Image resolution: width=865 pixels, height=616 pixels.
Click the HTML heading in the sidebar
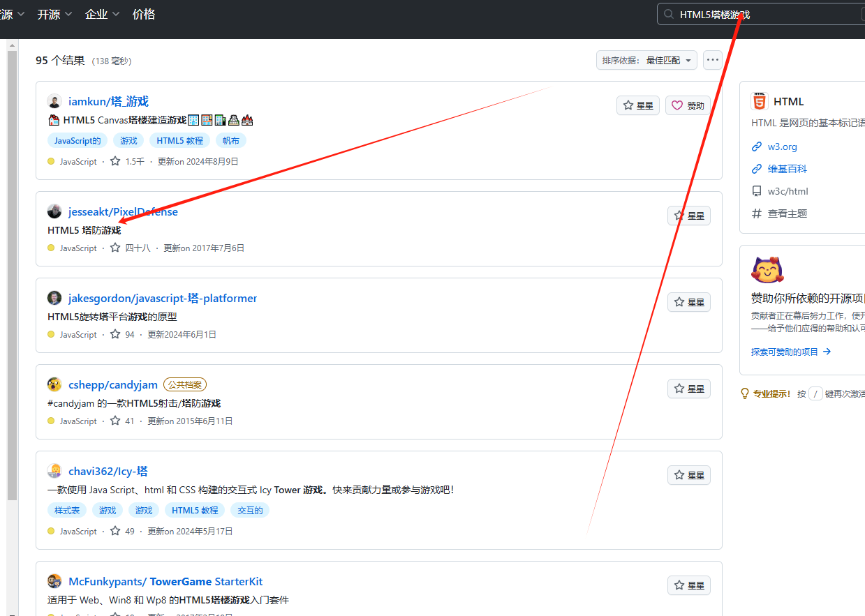coord(789,101)
